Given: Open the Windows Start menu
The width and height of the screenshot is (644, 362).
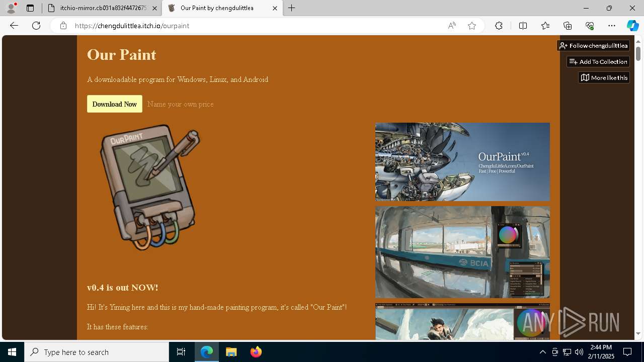Looking at the screenshot, I should (12, 352).
